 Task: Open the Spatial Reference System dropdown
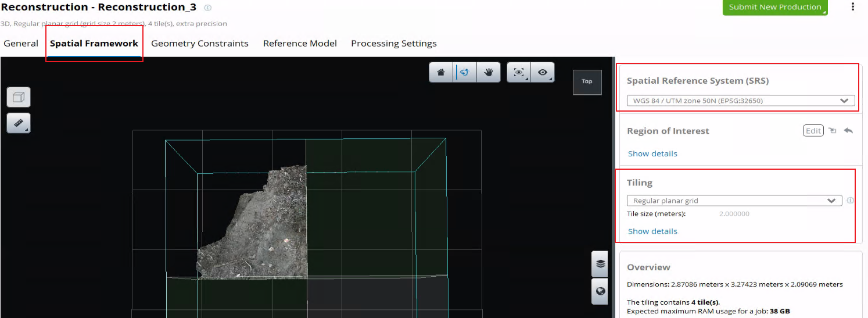pyautogui.click(x=740, y=101)
